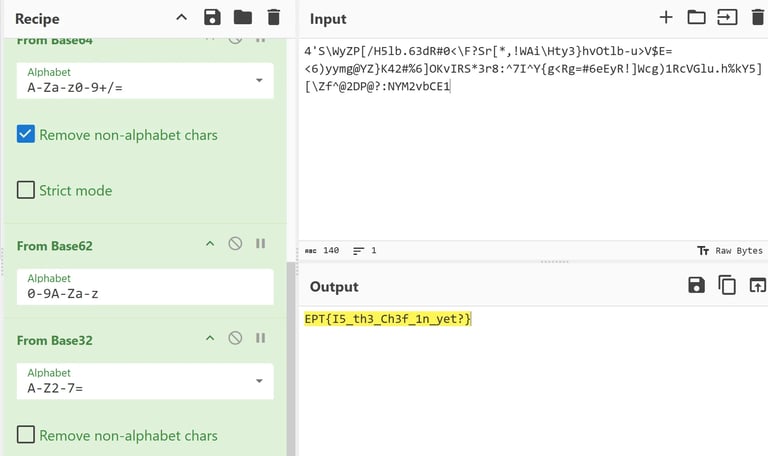Copy the output to clipboard

pyautogui.click(x=727, y=286)
